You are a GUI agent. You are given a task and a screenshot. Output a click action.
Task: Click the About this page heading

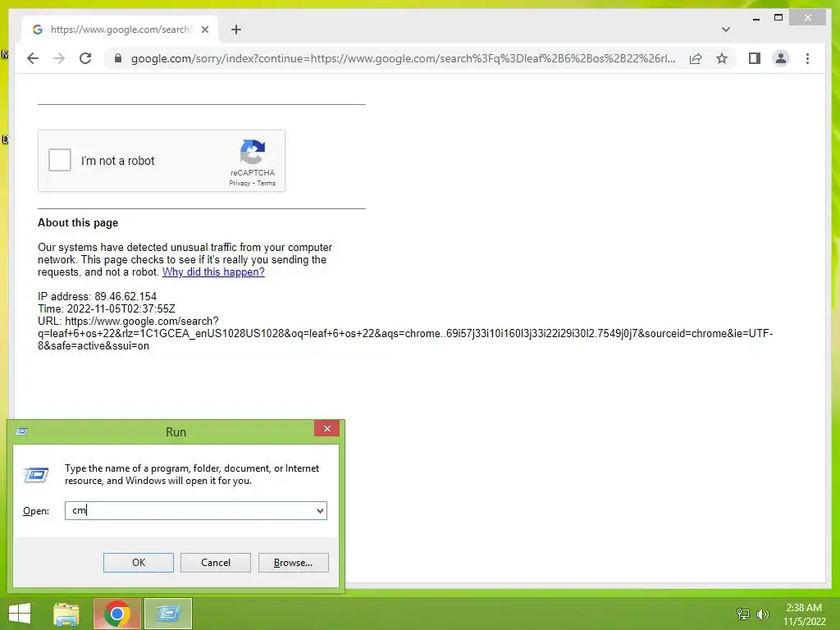coord(78,223)
